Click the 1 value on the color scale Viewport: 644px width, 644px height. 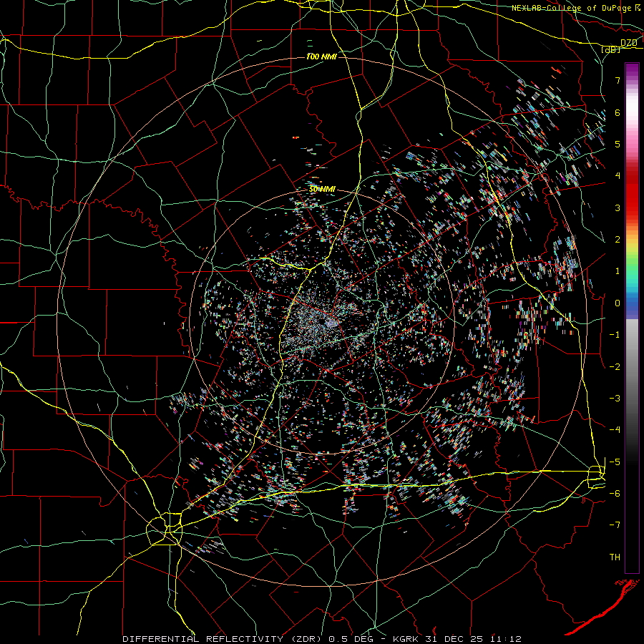(x=618, y=271)
